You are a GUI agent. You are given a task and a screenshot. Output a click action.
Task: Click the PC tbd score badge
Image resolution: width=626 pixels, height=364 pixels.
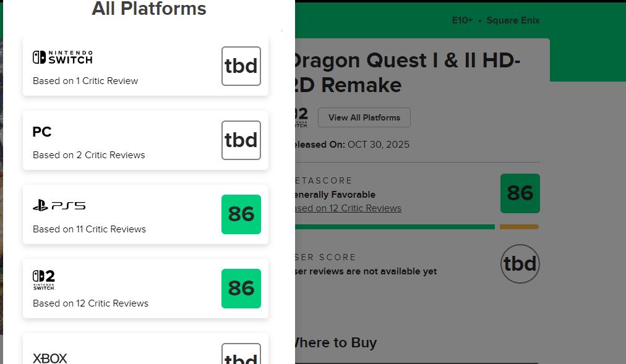click(241, 140)
